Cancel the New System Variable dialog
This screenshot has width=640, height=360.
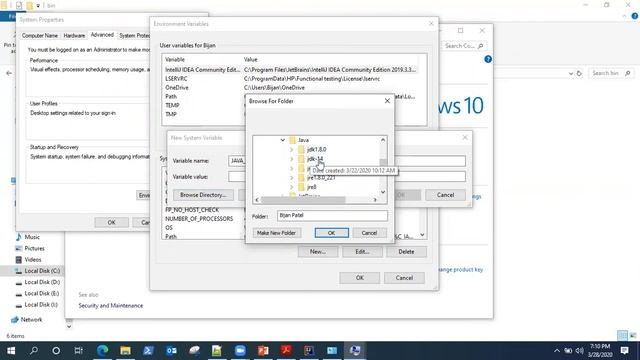tap(445, 195)
